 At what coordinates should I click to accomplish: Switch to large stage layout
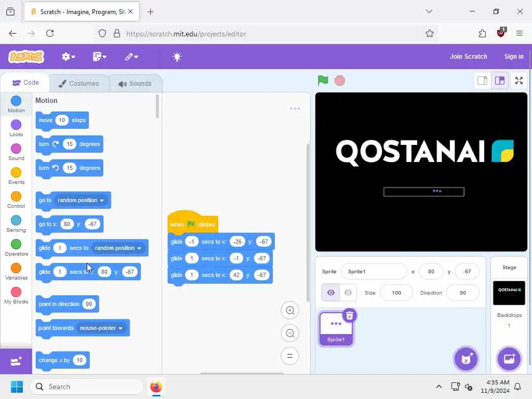click(x=500, y=81)
